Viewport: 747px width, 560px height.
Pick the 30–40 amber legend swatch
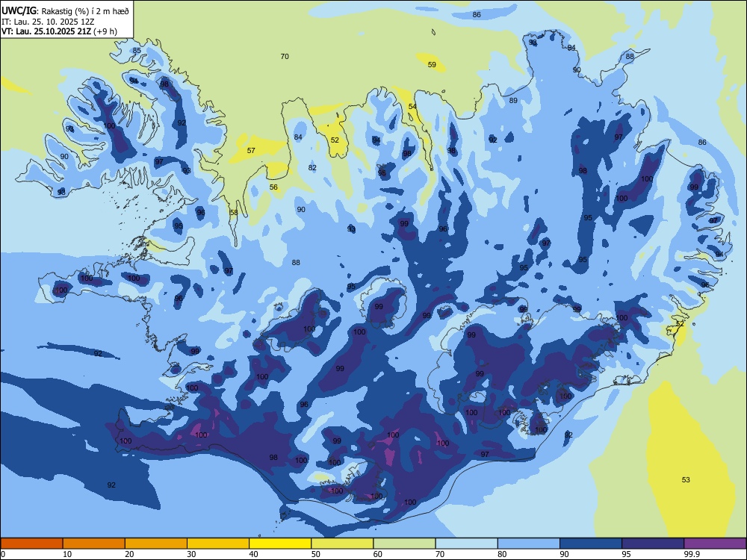(x=218, y=544)
